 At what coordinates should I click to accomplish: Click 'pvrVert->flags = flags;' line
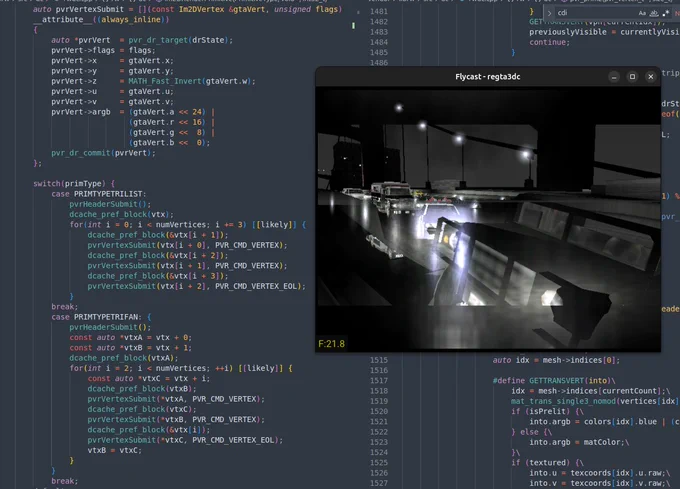(x=103, y=50)
